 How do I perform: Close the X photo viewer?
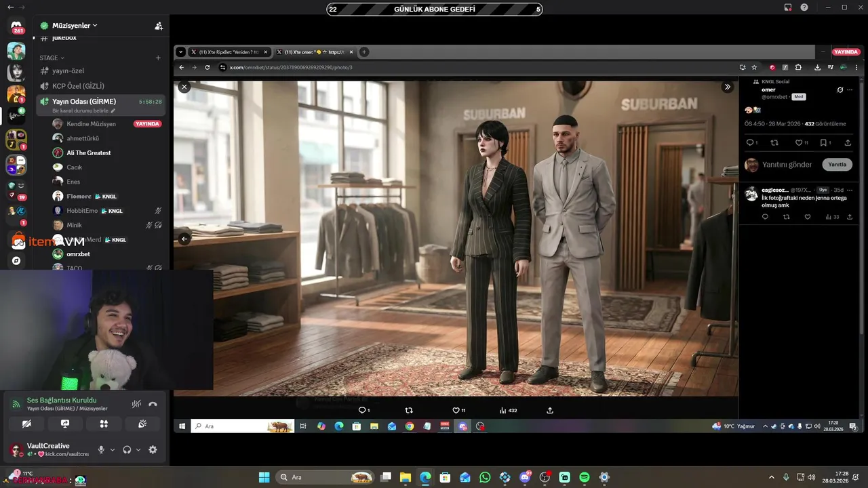184,87
